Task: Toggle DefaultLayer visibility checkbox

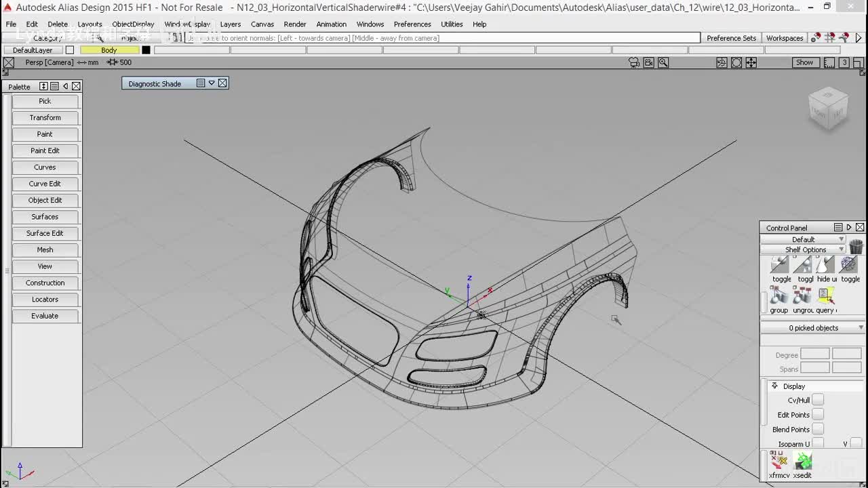Action: 69,50
